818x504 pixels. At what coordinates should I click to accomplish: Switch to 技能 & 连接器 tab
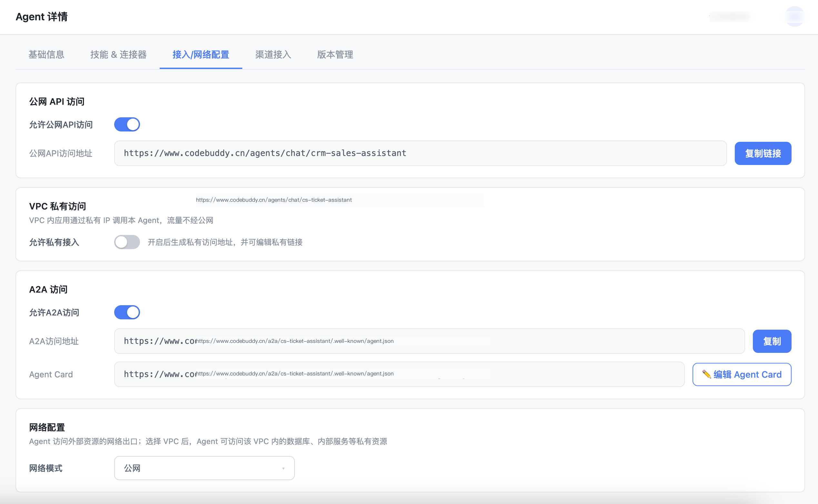[x=118, y=54]
